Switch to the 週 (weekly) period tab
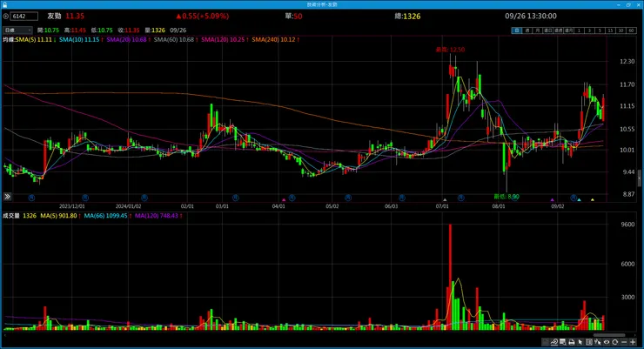The width and height of the screenshot is (644, 349). click(x=527, y=30)
